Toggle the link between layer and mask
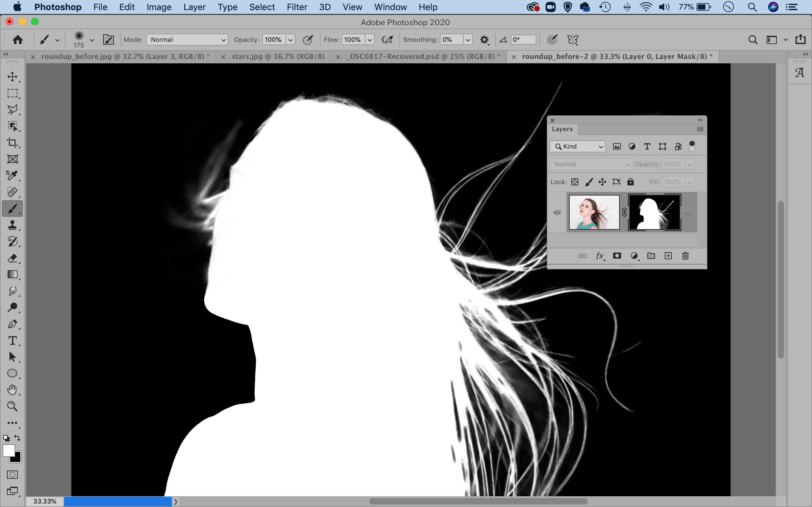Image resolution: width=812 pixels, height=507 pixels. point(624,212)
